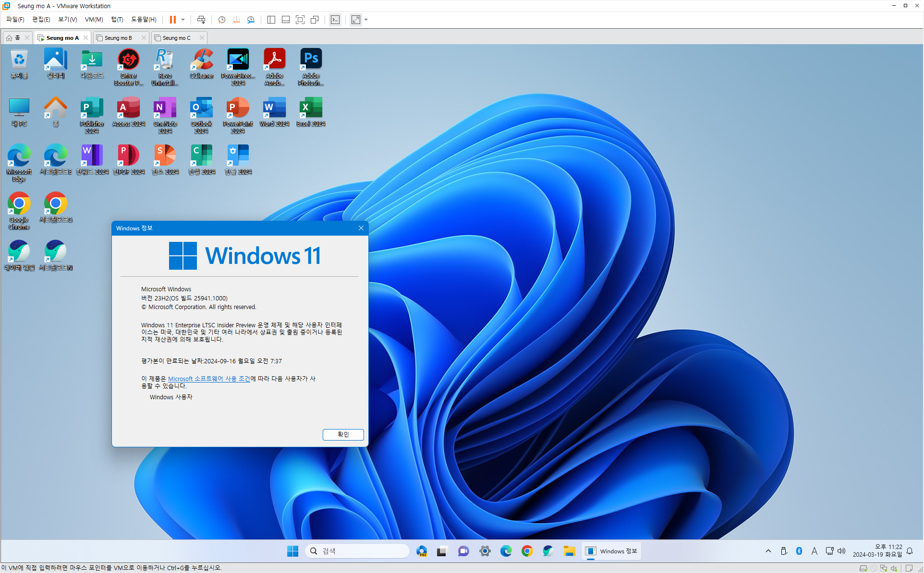The height and width of the screenshot is (573, 924).
Task: Toggle the library sidebar view icon
Action: (271, 20)
